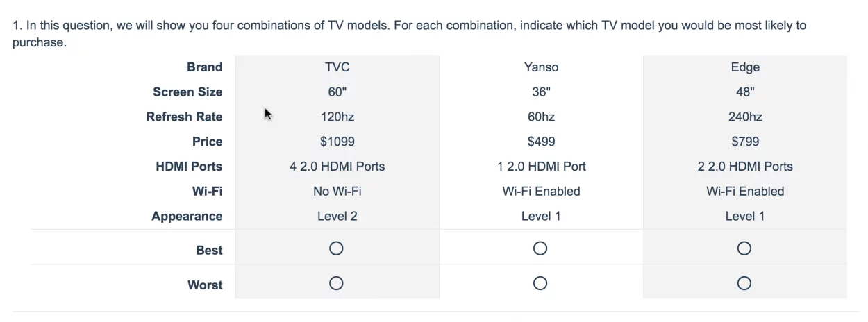Select Best for the Yanso model
This screenshot has width=868, height=322.
coord(540,248)
